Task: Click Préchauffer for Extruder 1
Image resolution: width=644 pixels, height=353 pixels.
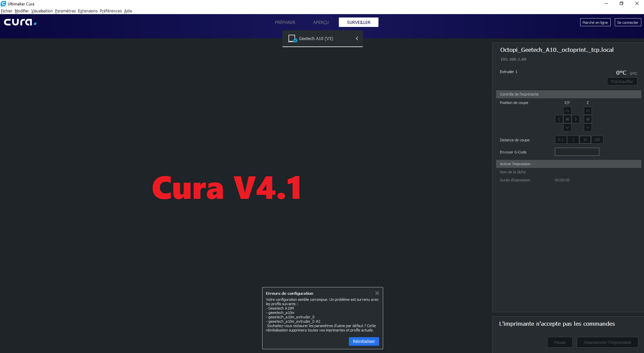Action: coord(622,81)
